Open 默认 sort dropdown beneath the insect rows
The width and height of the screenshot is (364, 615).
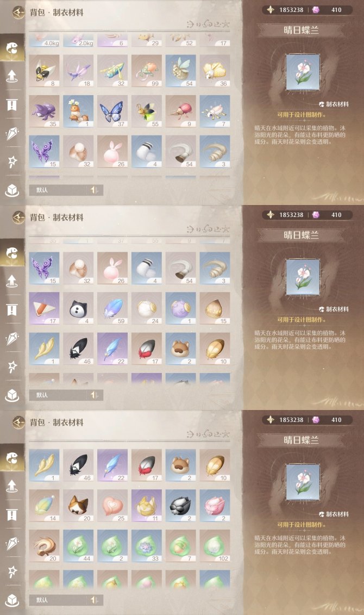coord(66,190)
